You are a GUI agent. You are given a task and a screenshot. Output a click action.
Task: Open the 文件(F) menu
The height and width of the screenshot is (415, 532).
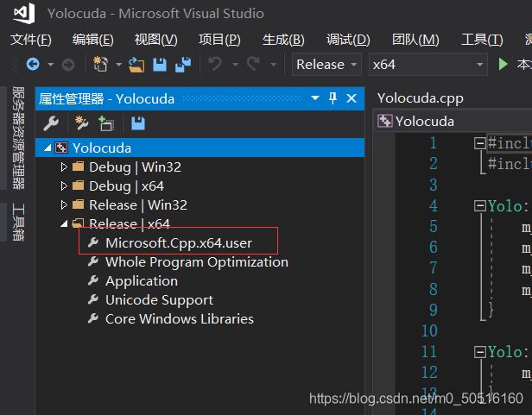pos(30,40)
